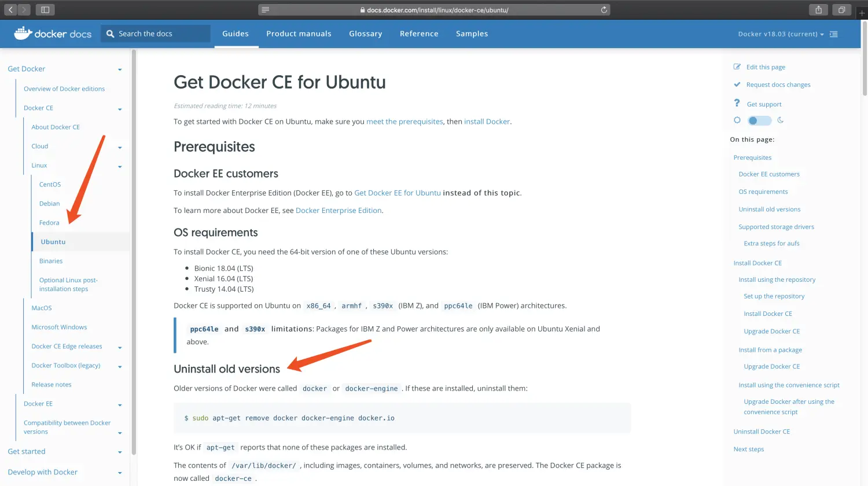This screenshot has width=868, height=486.
Task: Click the sun icon for day mode
Action: tap(737, 120)
